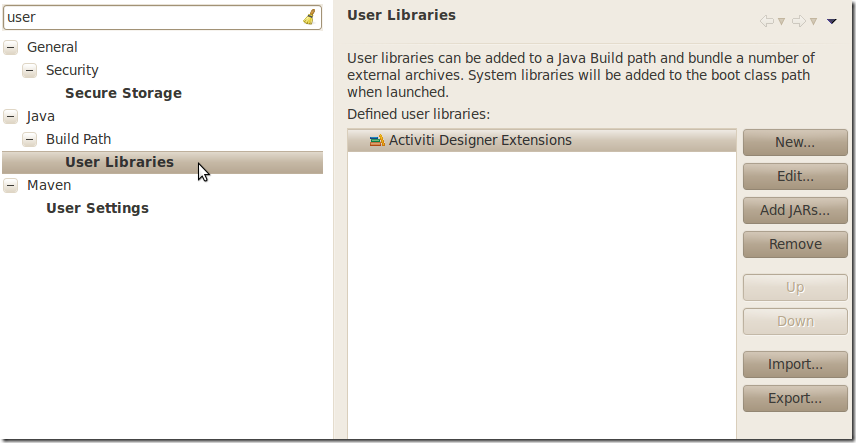This screenshot has width=856, height=443.
Task: Select Security in the preferences tree
Action: tap(72, 70)
